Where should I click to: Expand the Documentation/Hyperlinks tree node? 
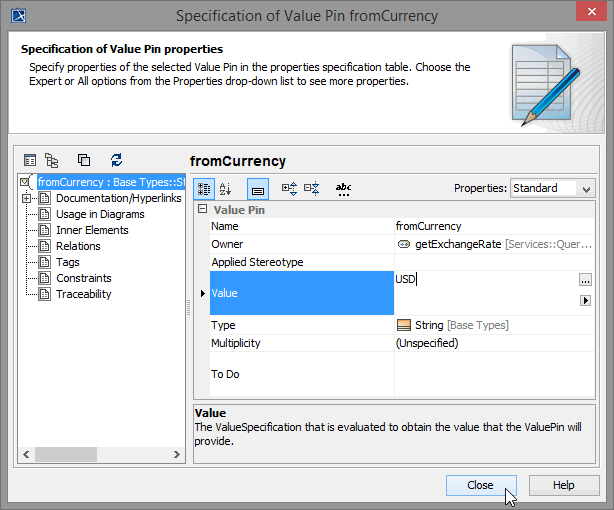[x=25, y=198]
